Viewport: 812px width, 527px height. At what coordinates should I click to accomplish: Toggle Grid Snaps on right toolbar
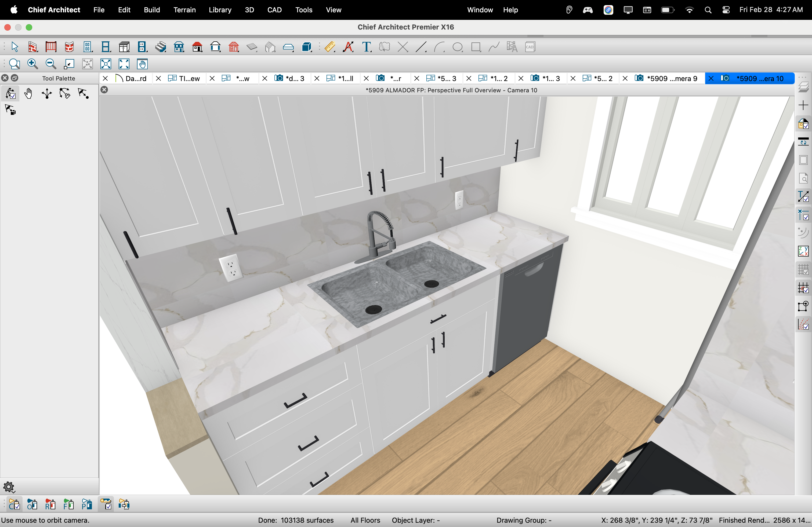(x=803, y=288)
